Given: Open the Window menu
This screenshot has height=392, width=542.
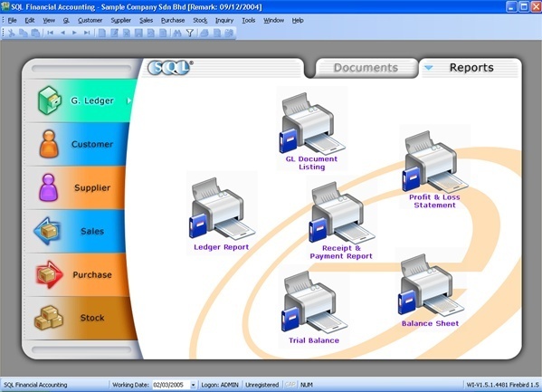Looking at the screenshot, I should [274, 21].
